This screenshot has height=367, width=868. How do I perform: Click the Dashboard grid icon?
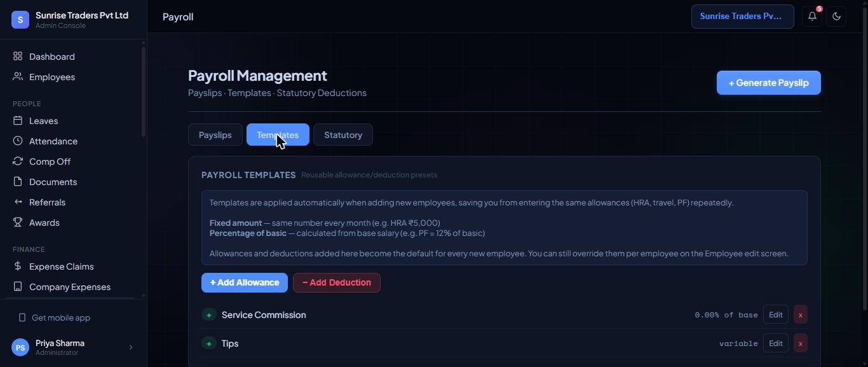pos(18,57)
